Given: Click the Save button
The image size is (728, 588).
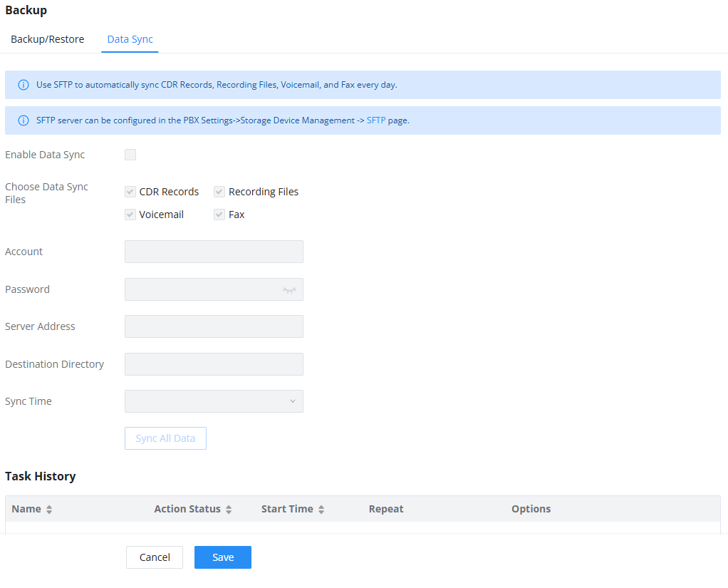Looking at the screenshot, I should [223, 557].
